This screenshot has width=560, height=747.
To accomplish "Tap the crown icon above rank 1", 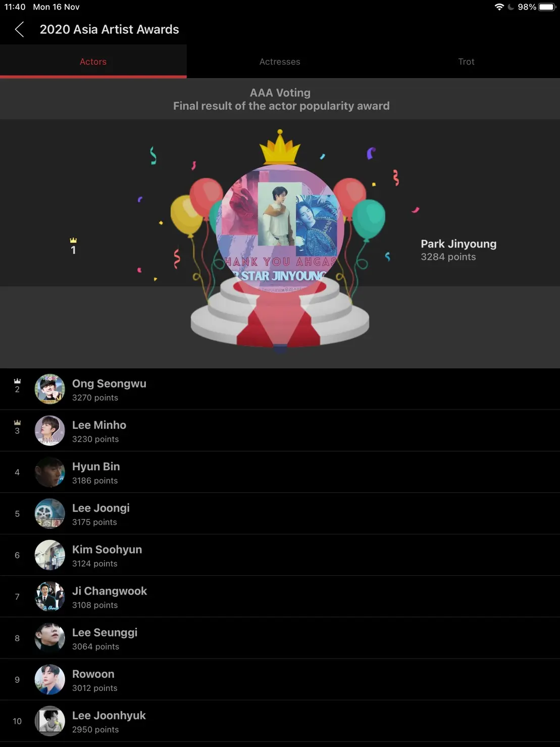I will click(73, 240).
